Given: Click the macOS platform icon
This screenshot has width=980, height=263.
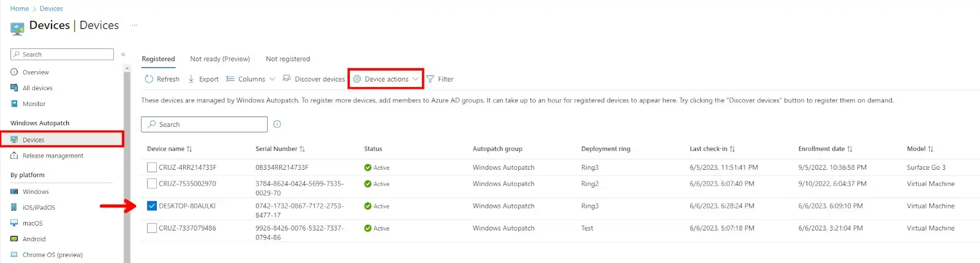Looking at the screenshot, I should point(14,223).
